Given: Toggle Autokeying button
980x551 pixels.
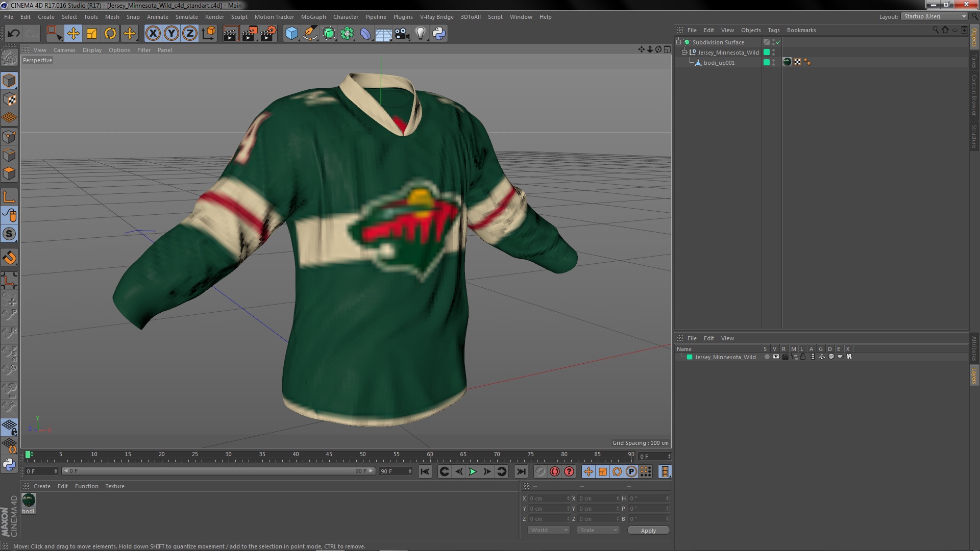Looking at the screenshot, I should (x=555, y=472).
